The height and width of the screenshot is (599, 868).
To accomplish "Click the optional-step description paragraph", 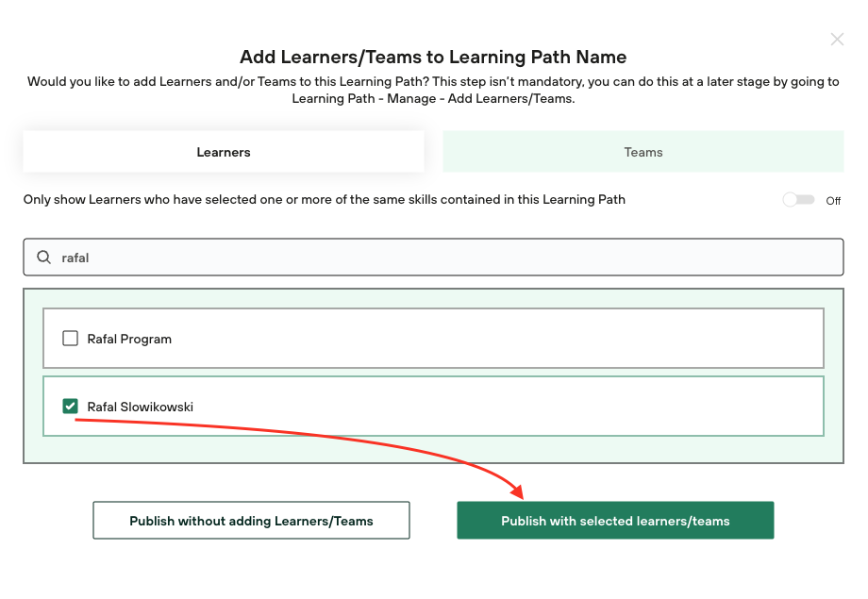I will [433, 90].
